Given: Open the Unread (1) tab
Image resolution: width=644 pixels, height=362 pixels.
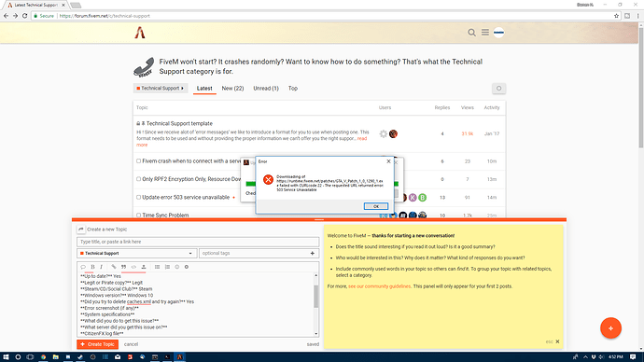Looking at the screenshot, I should pos(266,89).
